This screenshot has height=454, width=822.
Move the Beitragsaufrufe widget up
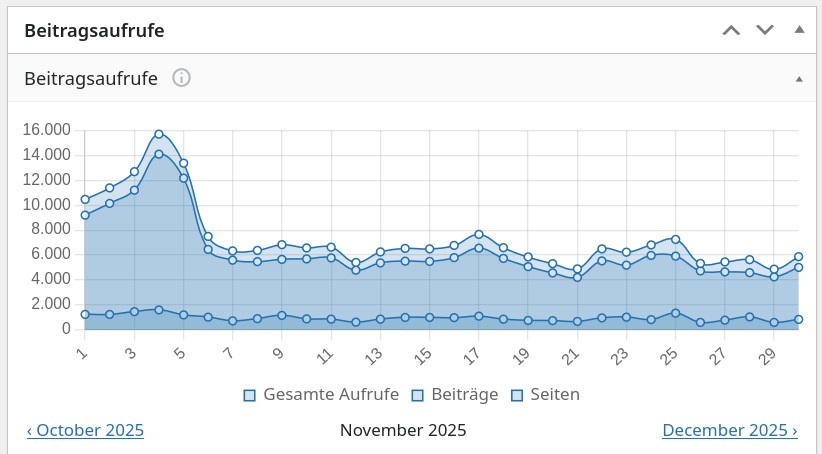click(x=732, y=30)
